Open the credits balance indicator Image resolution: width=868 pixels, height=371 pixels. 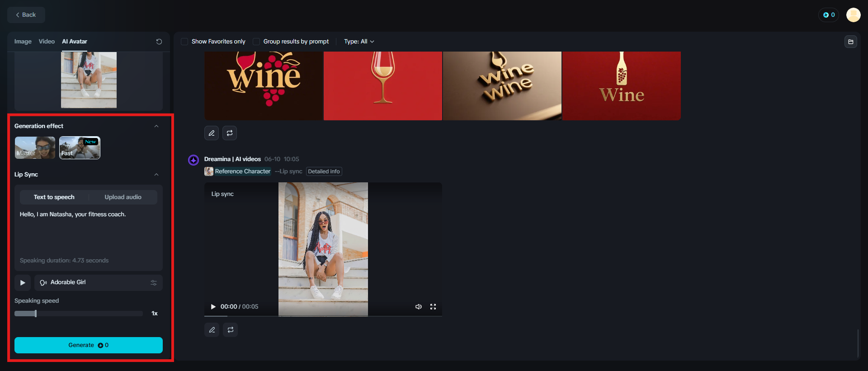click(829, 15)
